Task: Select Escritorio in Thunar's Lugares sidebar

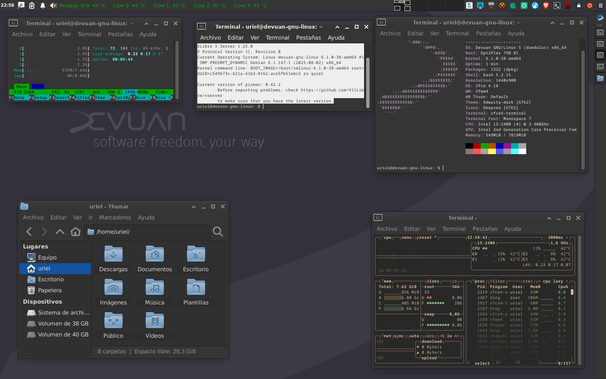Action: 51,279
